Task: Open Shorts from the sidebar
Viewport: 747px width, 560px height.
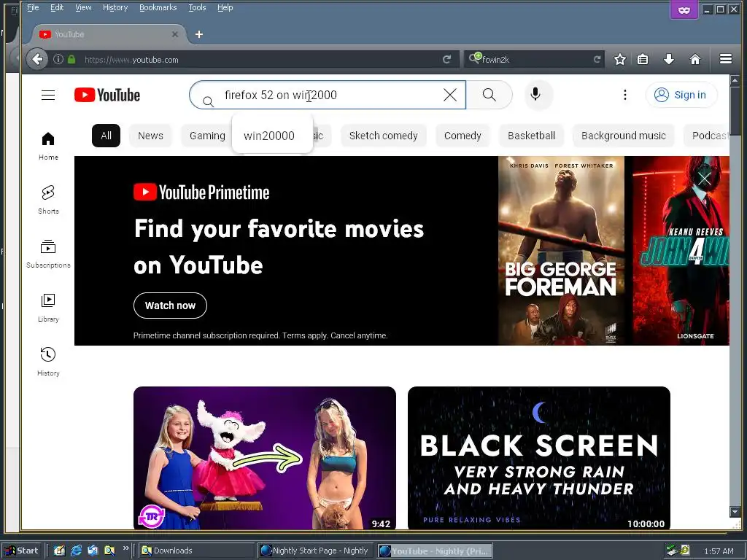Action: tap(48, 200)
